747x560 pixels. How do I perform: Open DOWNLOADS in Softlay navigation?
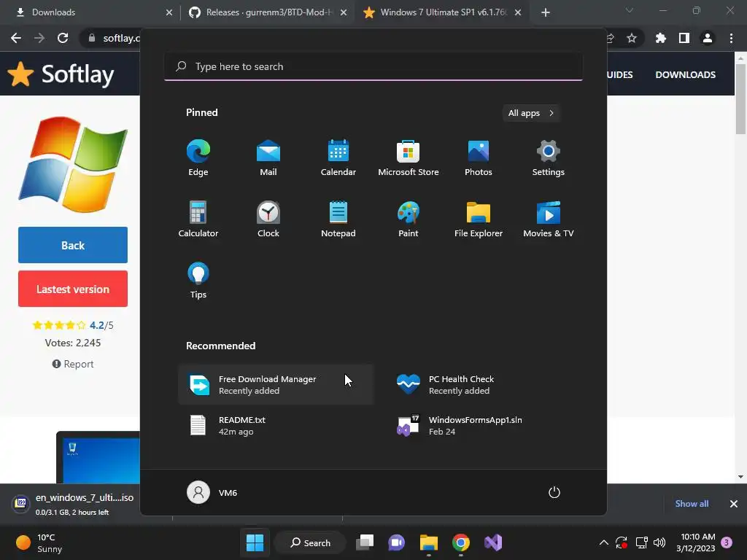pyautogui.click(x=685, y=75)
